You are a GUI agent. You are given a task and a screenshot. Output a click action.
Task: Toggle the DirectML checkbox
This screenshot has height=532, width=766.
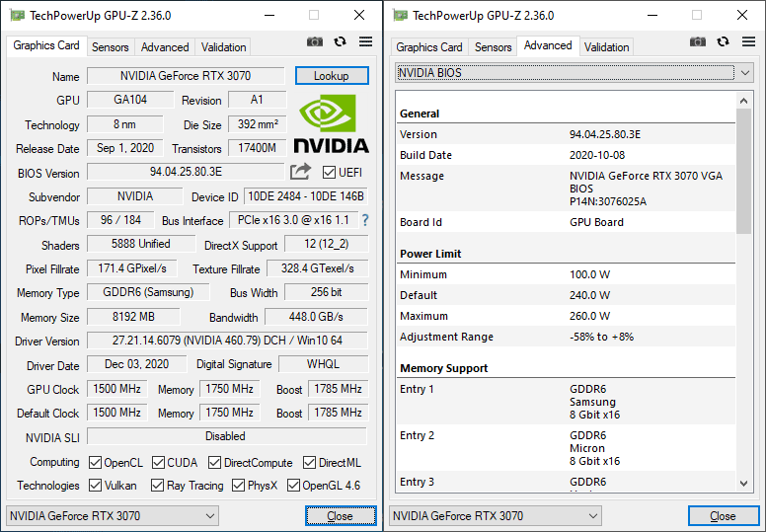(309, 463)
